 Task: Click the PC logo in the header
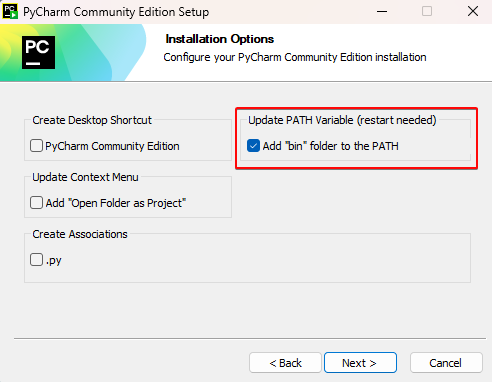click(38, 52)
